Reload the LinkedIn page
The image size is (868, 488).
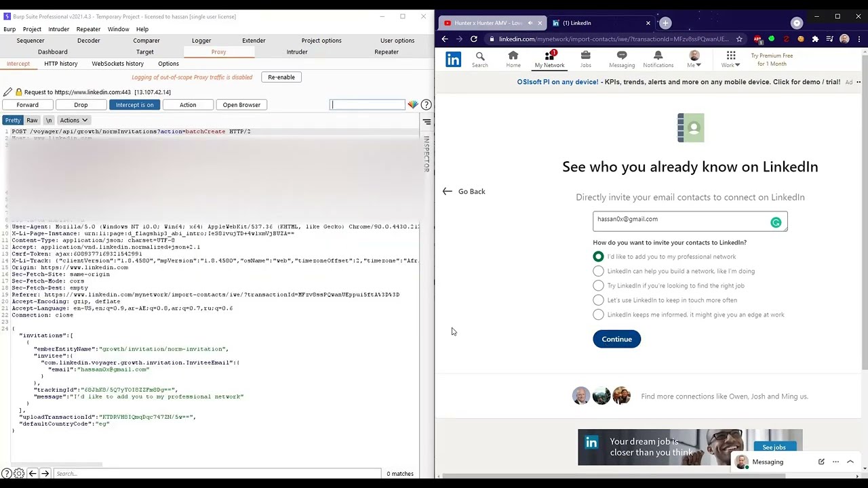point(473,39)
